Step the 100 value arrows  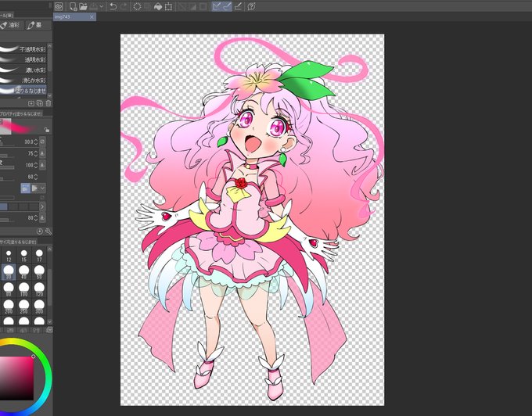[36, 165]
